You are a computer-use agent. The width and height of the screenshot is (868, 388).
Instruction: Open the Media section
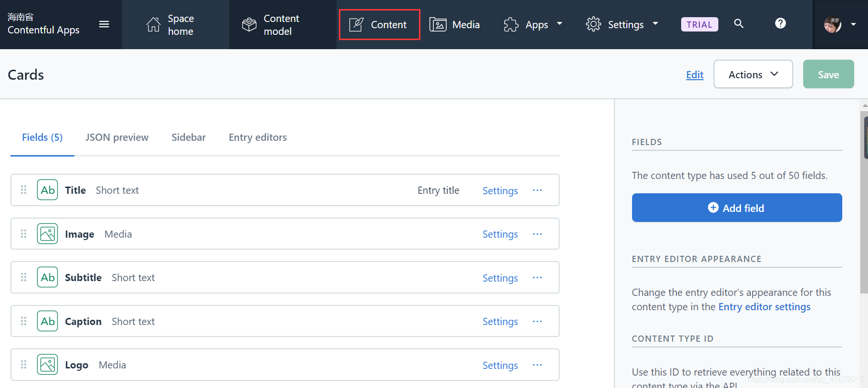[x=455, y=25]
